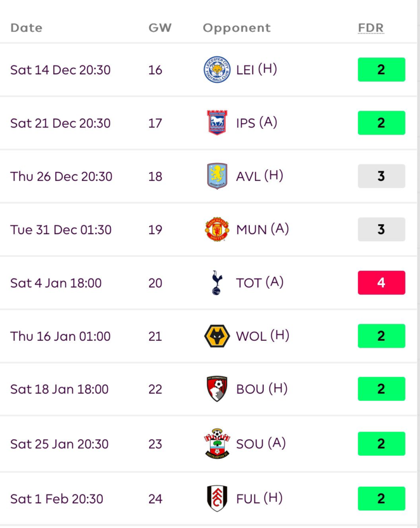Select the MUN (A) opponent text
420x528 pixels.
(262, 229)
